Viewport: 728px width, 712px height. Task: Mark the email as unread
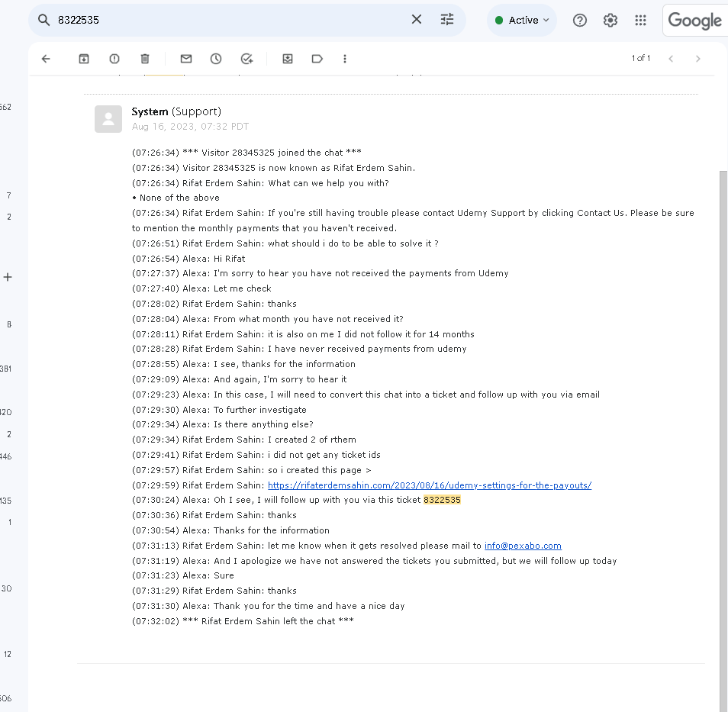point(185,59)
